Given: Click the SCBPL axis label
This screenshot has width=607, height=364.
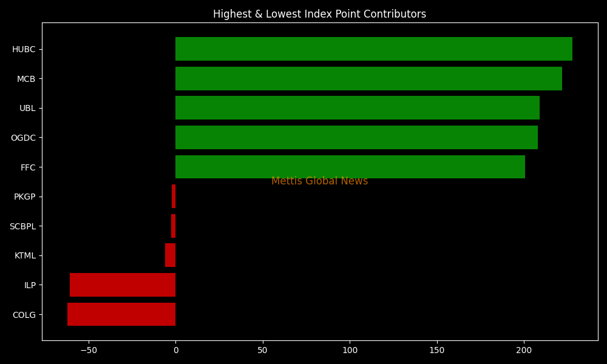Looking at the screenshot, I should pyautogui.click(x=23, y=226).
